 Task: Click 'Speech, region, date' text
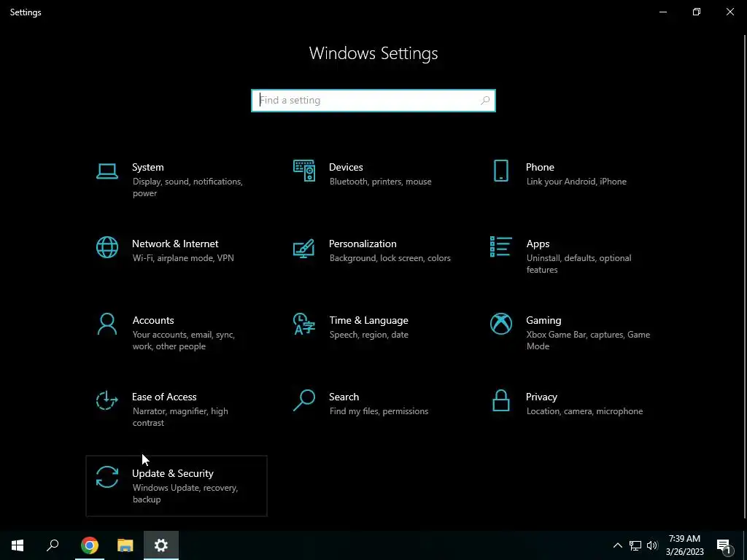tap(368, 335)
